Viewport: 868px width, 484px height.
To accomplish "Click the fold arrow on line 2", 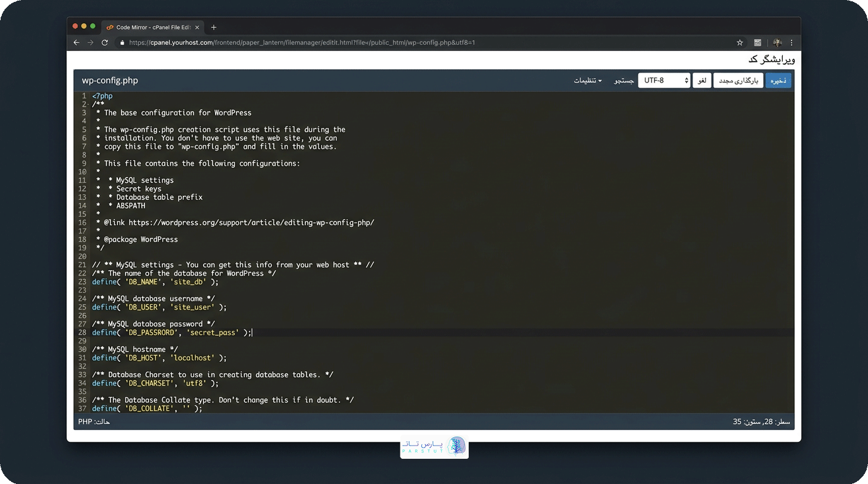I will pos(88,105).
